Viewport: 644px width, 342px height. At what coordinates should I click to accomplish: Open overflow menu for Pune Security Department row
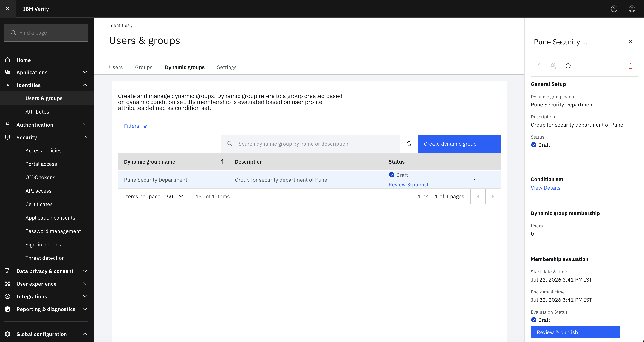point(474,180)
